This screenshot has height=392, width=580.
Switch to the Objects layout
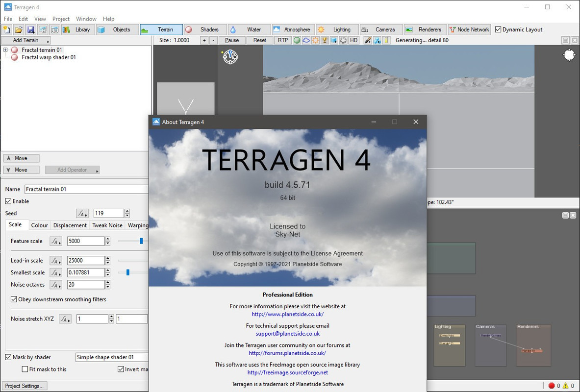tap(117, 29)
